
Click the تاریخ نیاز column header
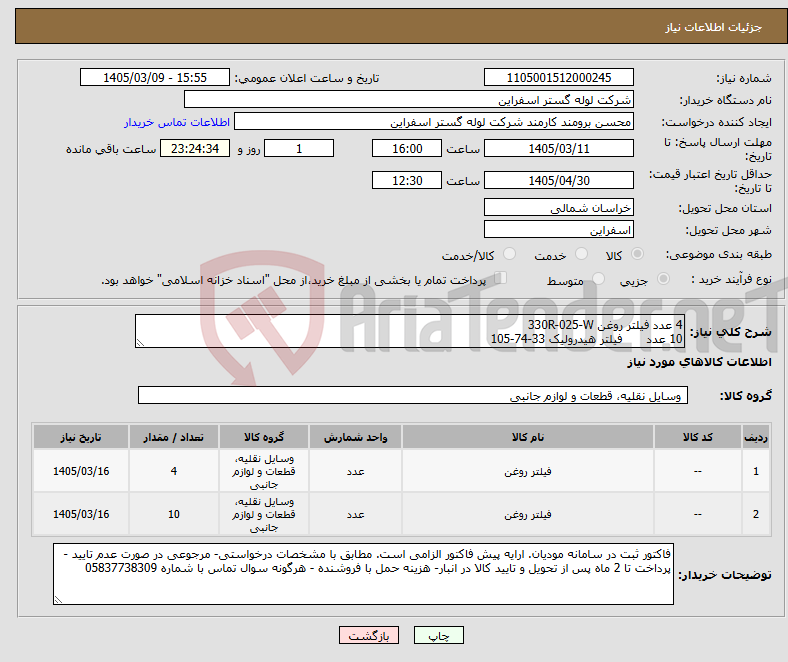tap(81, 437)
